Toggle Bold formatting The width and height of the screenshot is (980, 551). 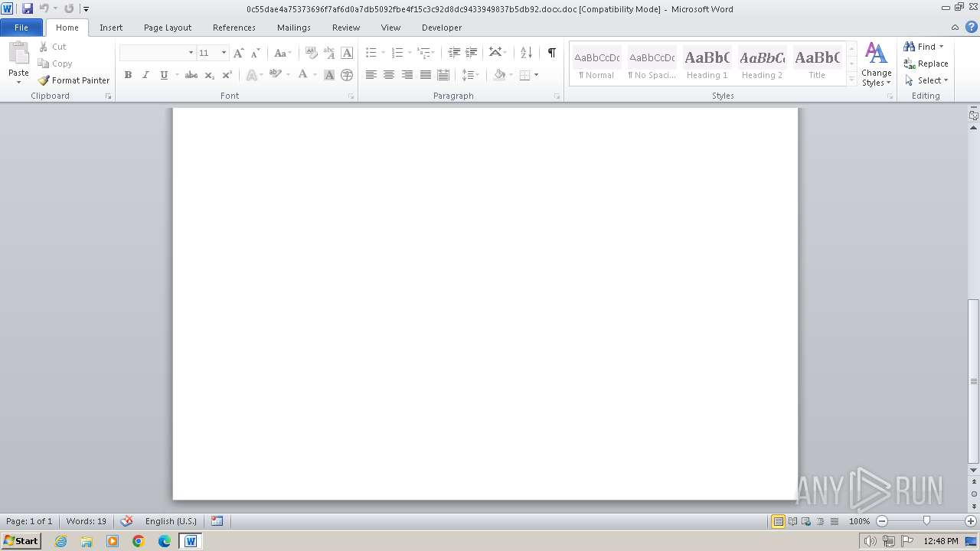click(128, 75)
